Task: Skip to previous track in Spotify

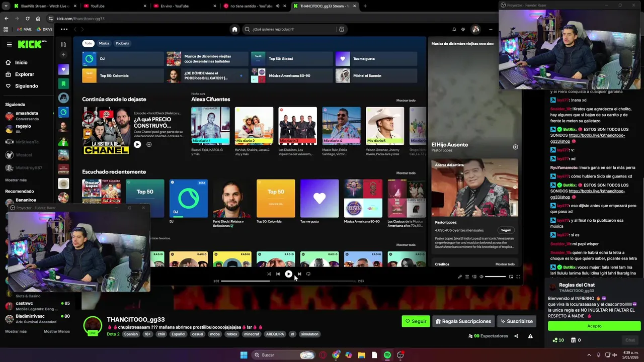Action: pyautogui.click(x=278, y=274)
